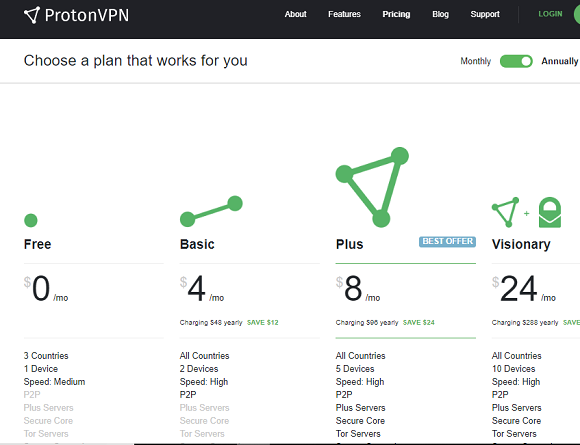The image size is (580, 445).
Task: Select the Basic plan heading
Action: pos(197,244)
